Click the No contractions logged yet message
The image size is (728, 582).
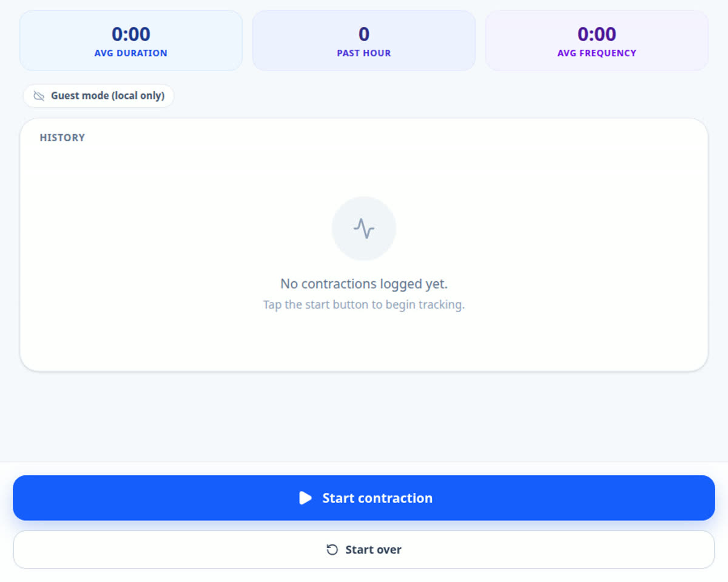(x=364, y=284)
